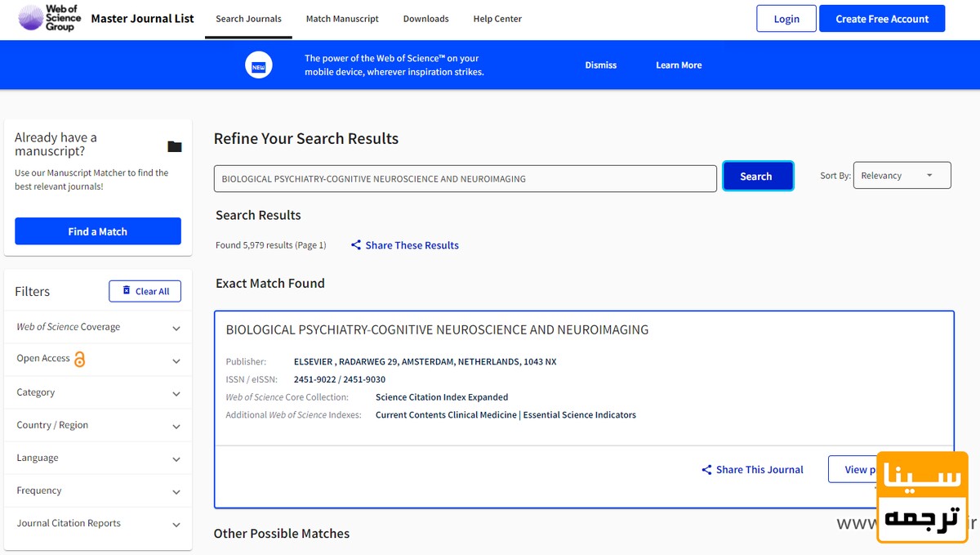Click the Other Possible Matches heading
This screenshot has height=555, width=980.
[x=282, y=534]
